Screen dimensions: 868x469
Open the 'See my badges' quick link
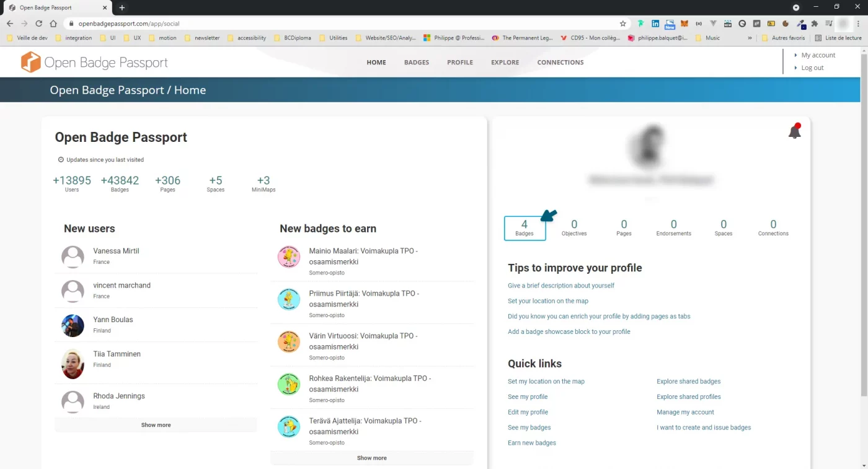[529, 427]
